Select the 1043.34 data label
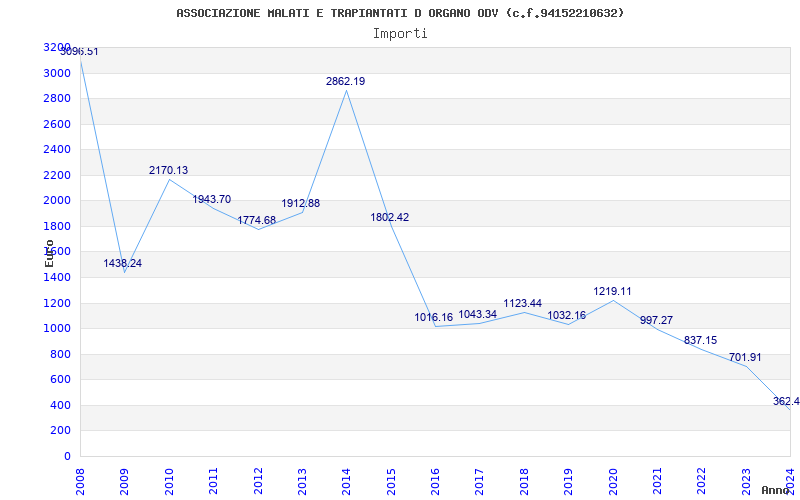Screen dimensions: 800x500 coord(478,314)
